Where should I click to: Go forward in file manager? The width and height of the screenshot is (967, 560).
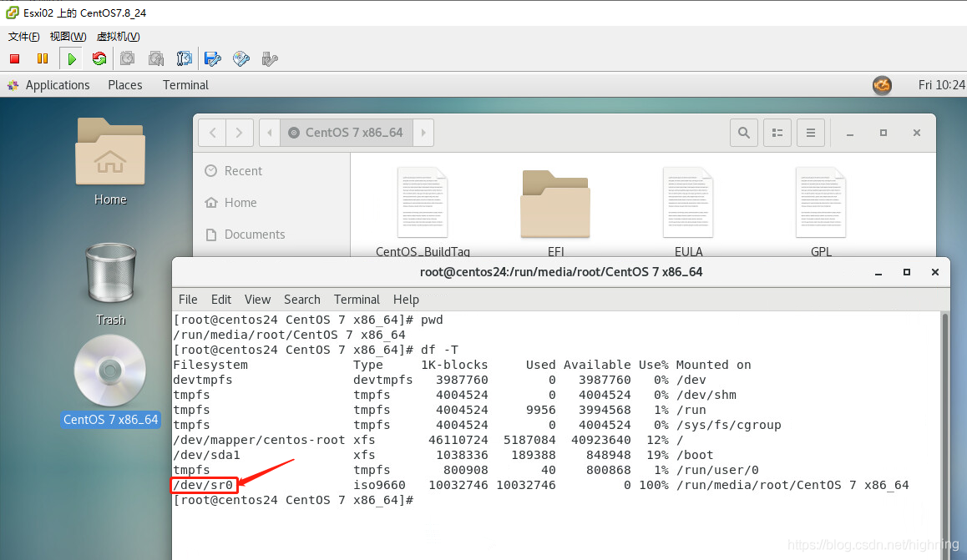240,133
